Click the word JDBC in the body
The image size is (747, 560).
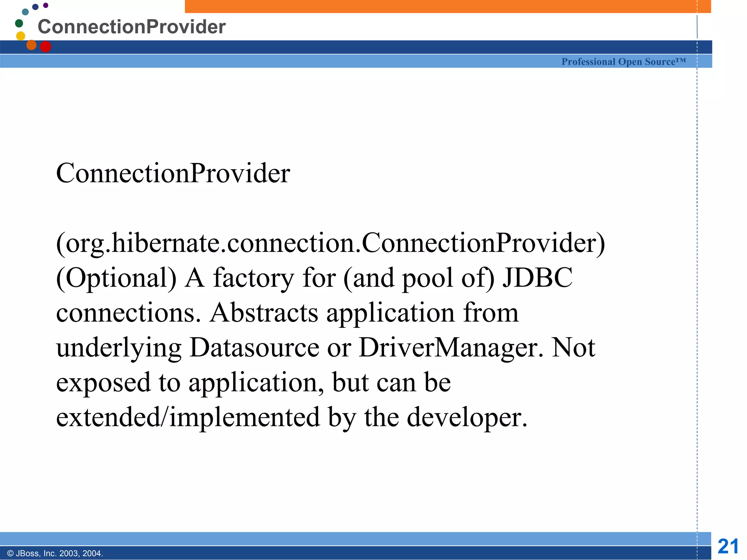[537, 278]
